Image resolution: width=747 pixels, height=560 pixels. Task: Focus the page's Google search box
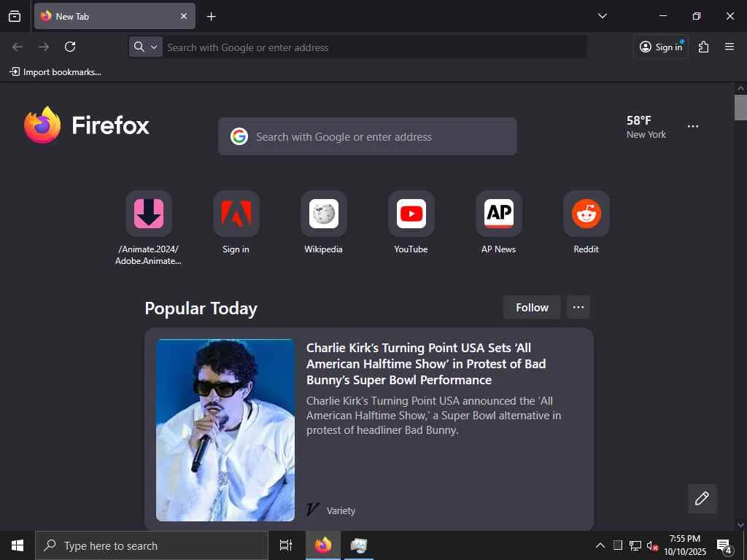point(368,136)
